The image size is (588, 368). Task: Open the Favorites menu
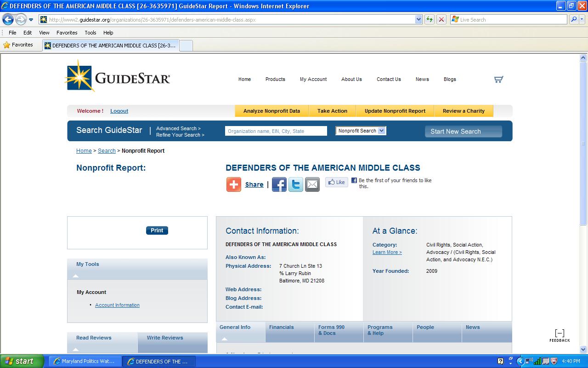67,33
